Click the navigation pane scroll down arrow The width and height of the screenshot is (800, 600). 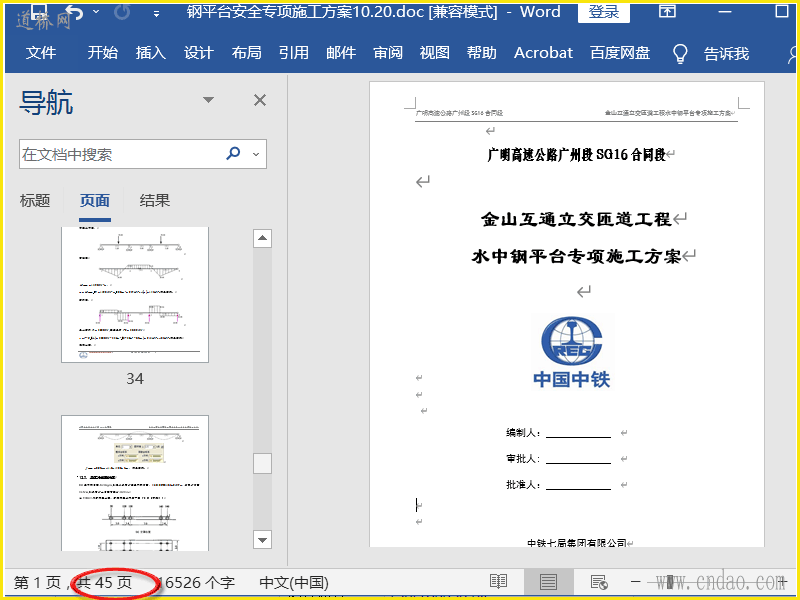262,540
